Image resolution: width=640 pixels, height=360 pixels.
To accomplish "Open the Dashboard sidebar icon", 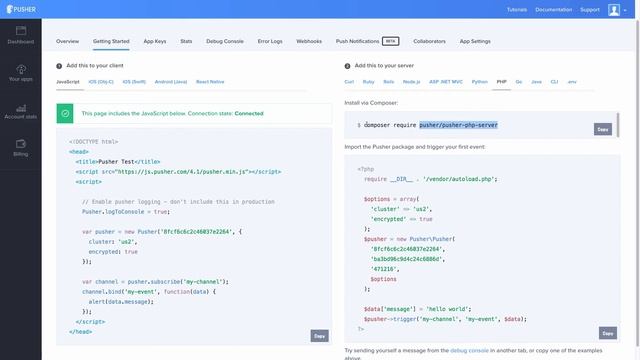I will (x=21, y=35).
